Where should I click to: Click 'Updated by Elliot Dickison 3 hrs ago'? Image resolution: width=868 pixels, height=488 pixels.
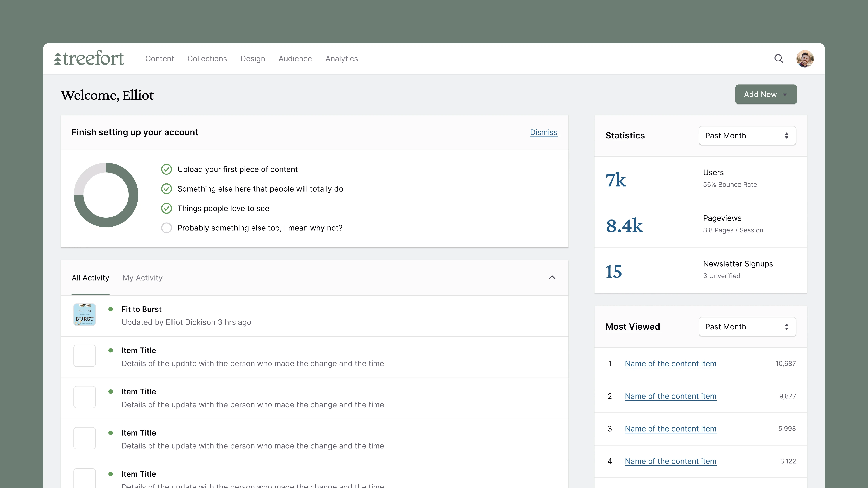186,322
